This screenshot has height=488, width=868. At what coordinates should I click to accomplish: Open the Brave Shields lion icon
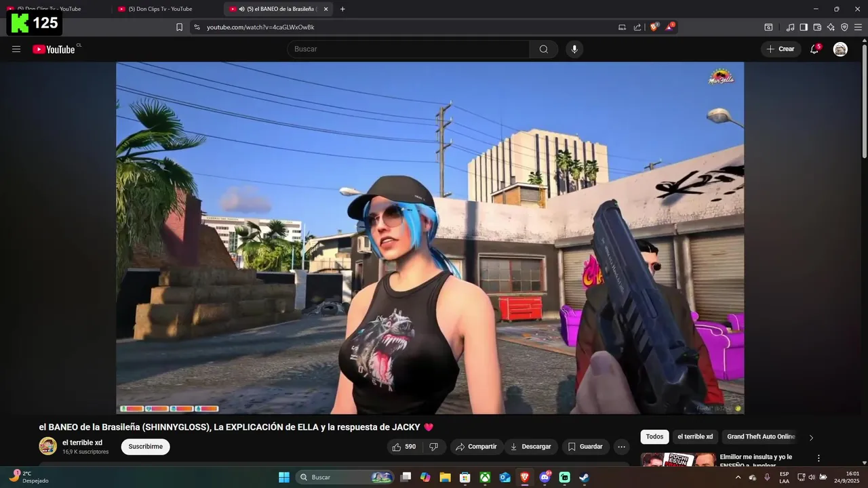(654, 27)
